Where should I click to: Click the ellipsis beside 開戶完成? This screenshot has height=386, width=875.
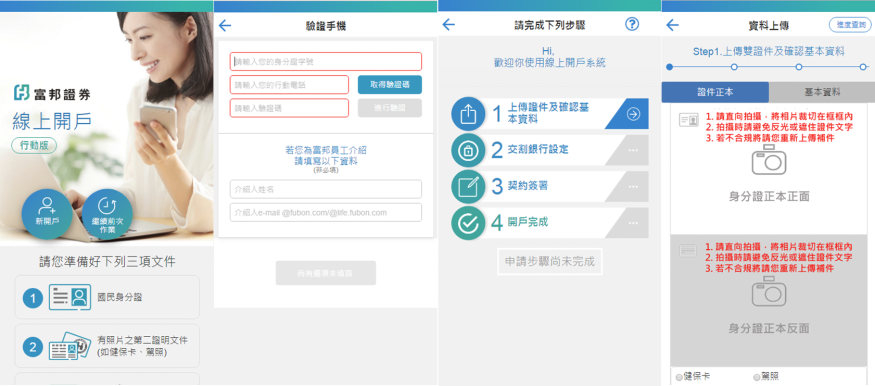633,223
